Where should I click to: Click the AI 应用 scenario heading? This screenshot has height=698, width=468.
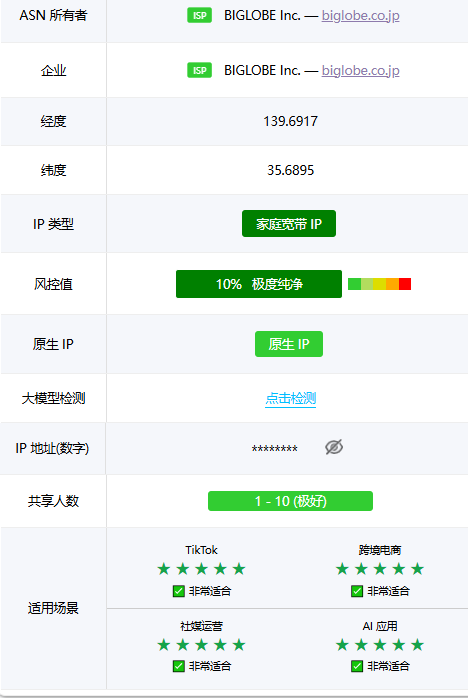pyautogui.click(x=380, y=626)
